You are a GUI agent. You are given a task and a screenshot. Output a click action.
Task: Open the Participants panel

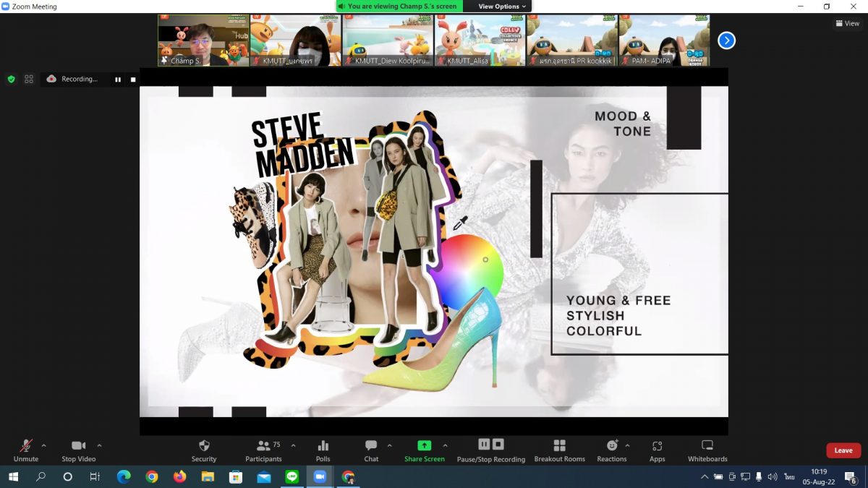[263, 450]
